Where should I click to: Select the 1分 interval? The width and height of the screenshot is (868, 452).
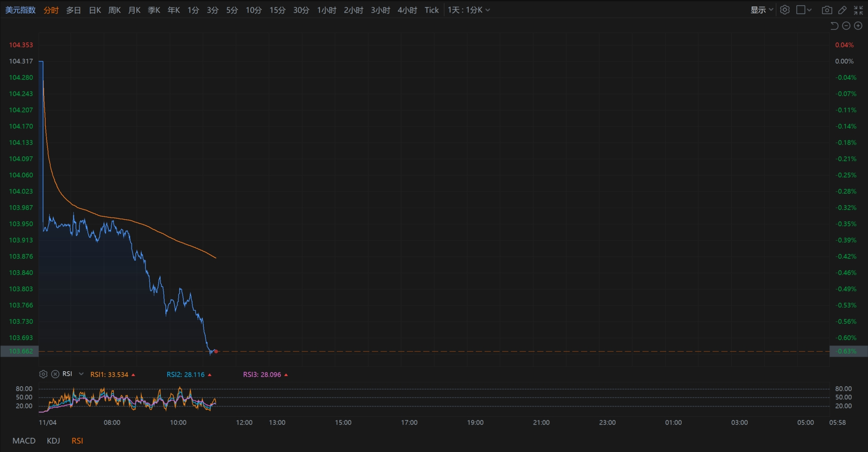point(193,10)
